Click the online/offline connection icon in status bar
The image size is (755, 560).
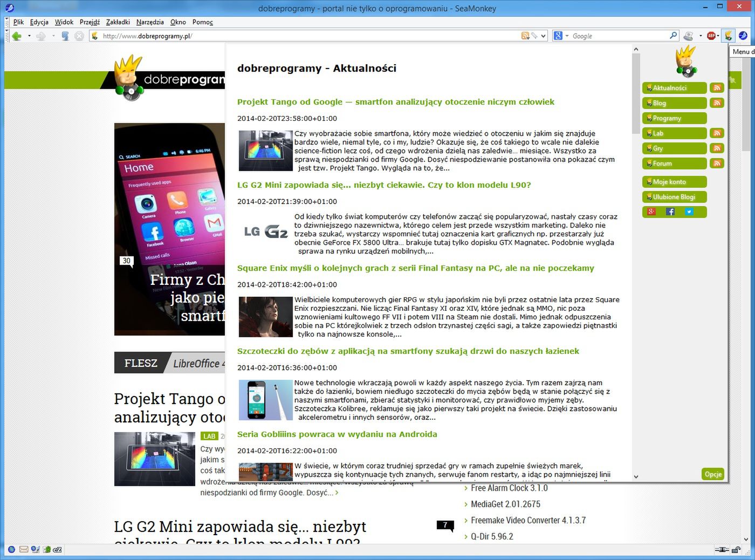click(x=721, y=550)
